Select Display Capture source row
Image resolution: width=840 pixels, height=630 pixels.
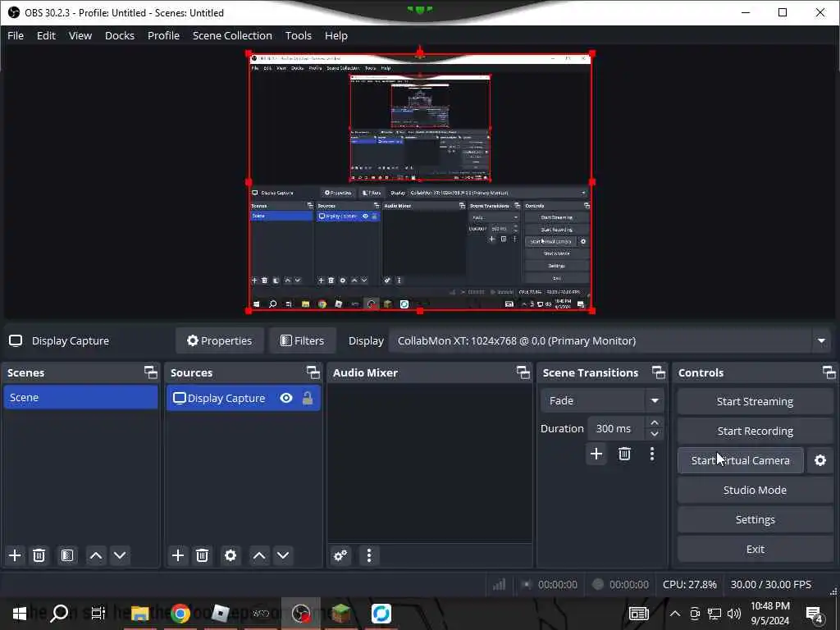pyautogui.click(x=244, y=398)
